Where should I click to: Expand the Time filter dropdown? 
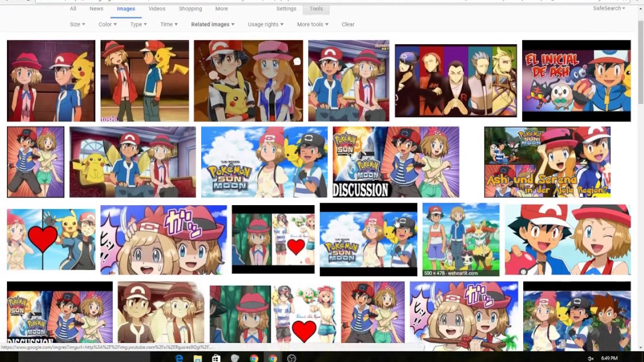coord(169,24)
